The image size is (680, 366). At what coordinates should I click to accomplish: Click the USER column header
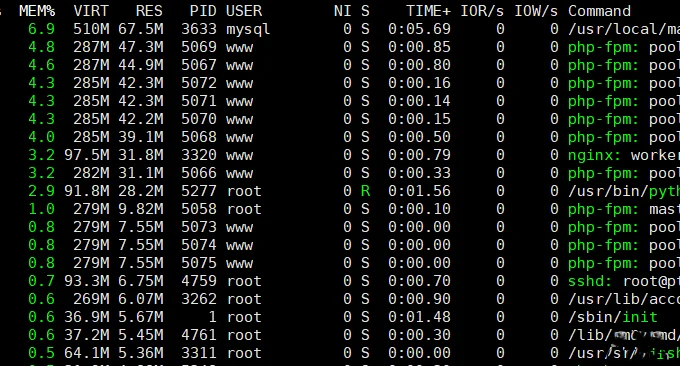244,11
